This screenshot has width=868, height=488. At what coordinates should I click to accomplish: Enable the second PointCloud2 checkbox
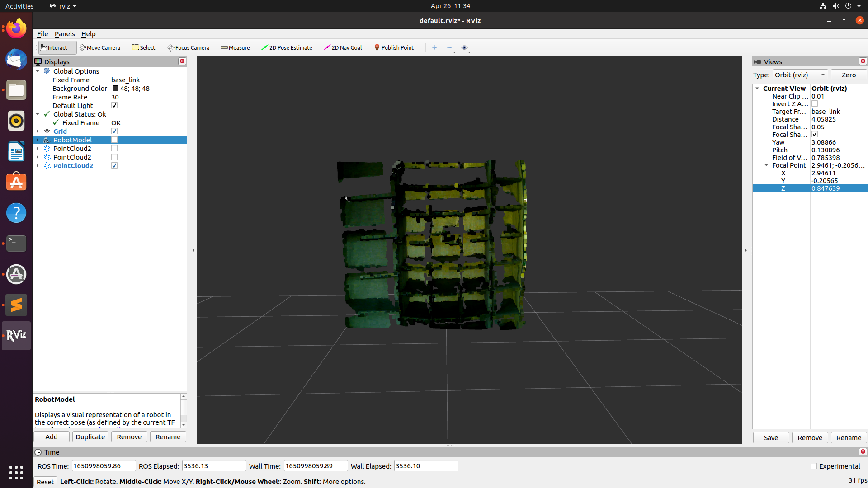pos(114,157)
